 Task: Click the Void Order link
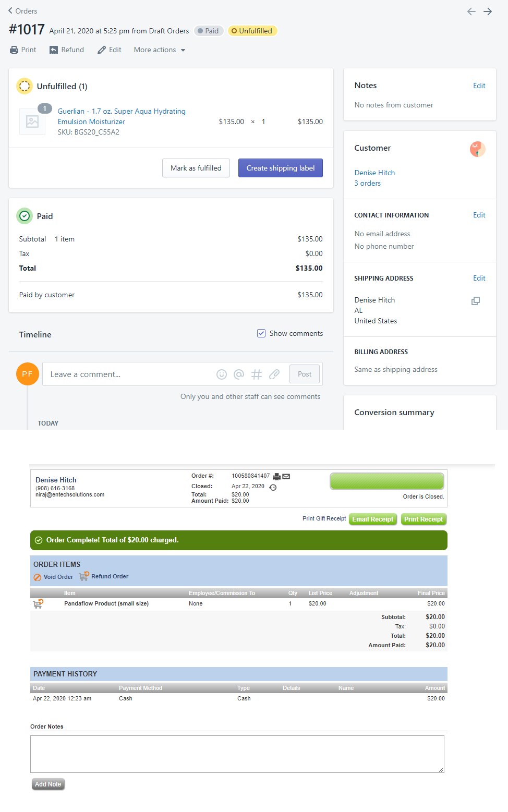[54, 577]
